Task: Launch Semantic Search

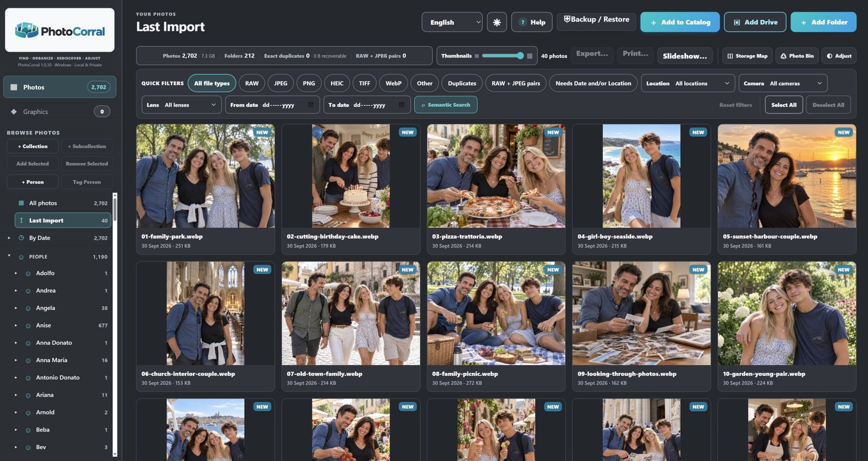Action: coord(446,105)
